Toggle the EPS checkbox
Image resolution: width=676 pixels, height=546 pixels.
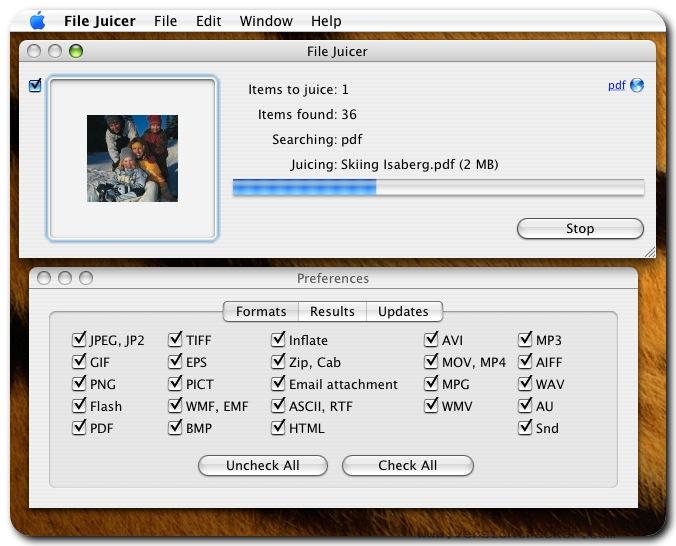[175, 361]
